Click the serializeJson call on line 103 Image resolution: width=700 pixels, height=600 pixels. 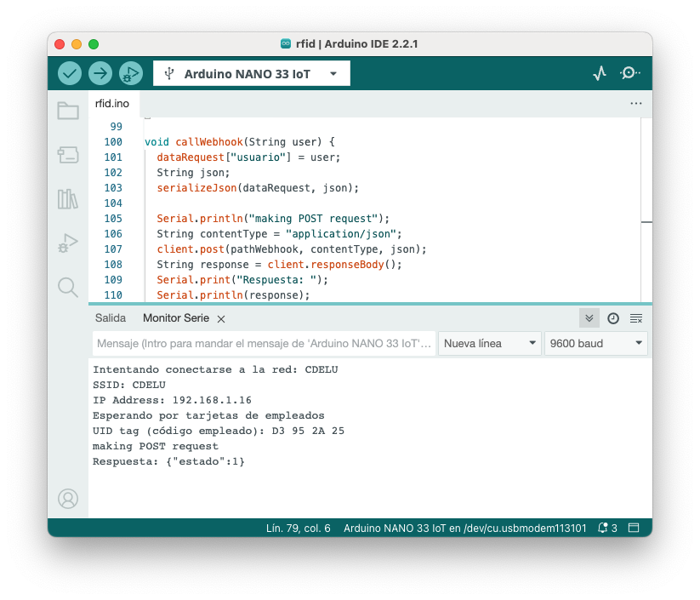click(x=196, y=188)
